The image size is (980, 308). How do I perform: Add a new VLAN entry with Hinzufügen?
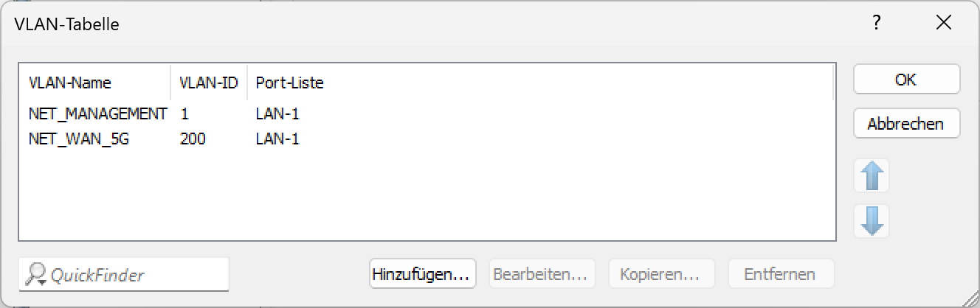[422, 275]
